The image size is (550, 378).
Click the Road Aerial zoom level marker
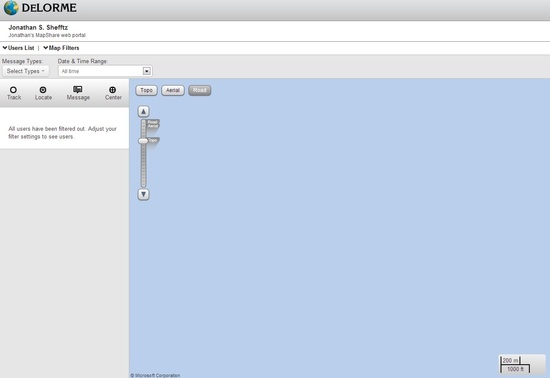(x=153, y=124)
